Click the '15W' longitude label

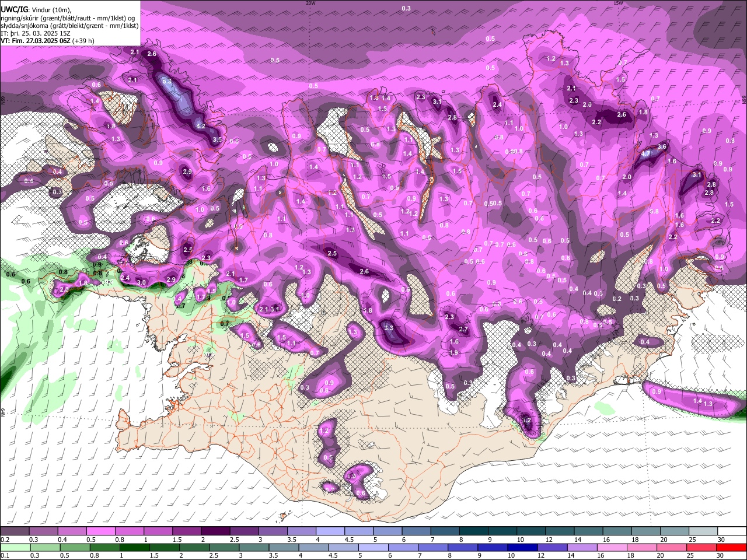pos(618,3)
